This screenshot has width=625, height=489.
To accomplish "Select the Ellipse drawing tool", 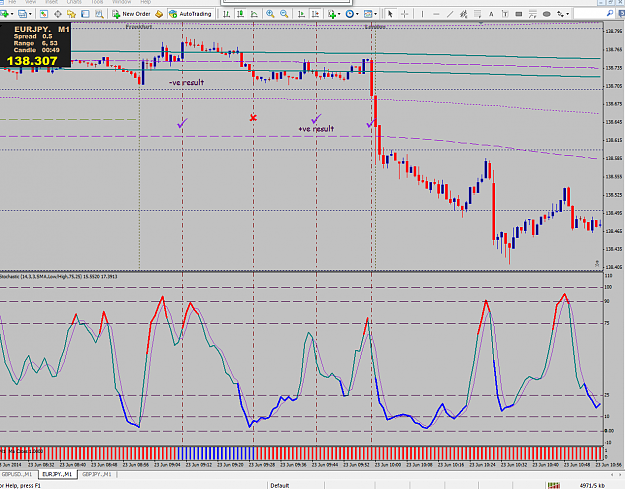I will (x=546, y=14).
